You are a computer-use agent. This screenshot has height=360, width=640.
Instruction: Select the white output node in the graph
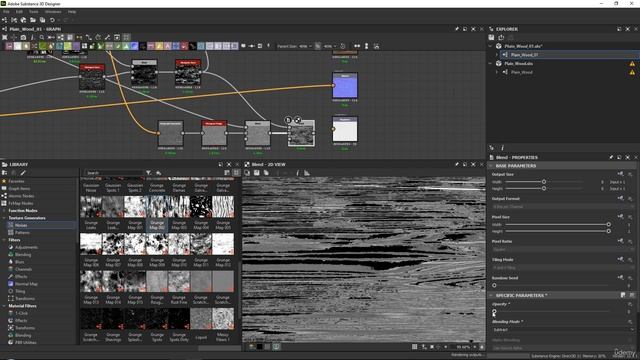coord(345,129)
